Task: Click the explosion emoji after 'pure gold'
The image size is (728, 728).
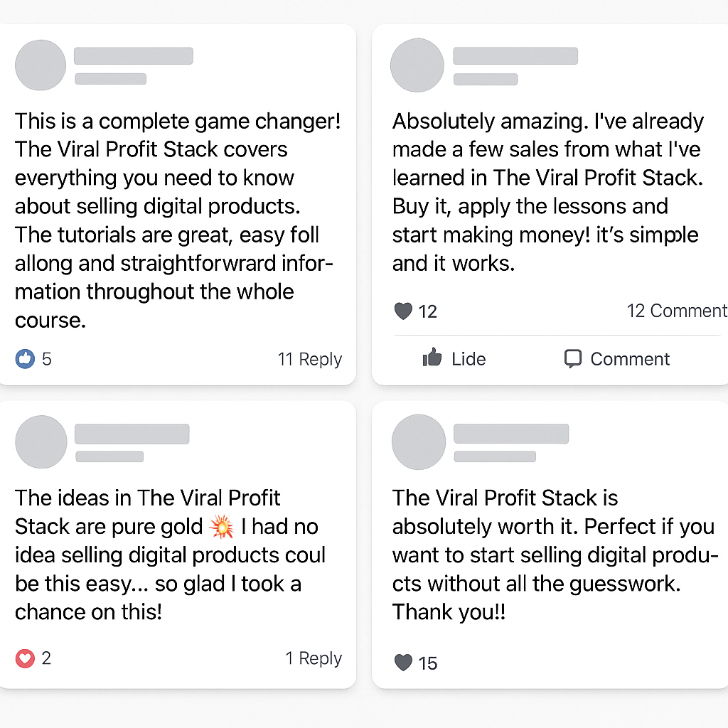Action: pyautogui.click(x=222, y=527)
